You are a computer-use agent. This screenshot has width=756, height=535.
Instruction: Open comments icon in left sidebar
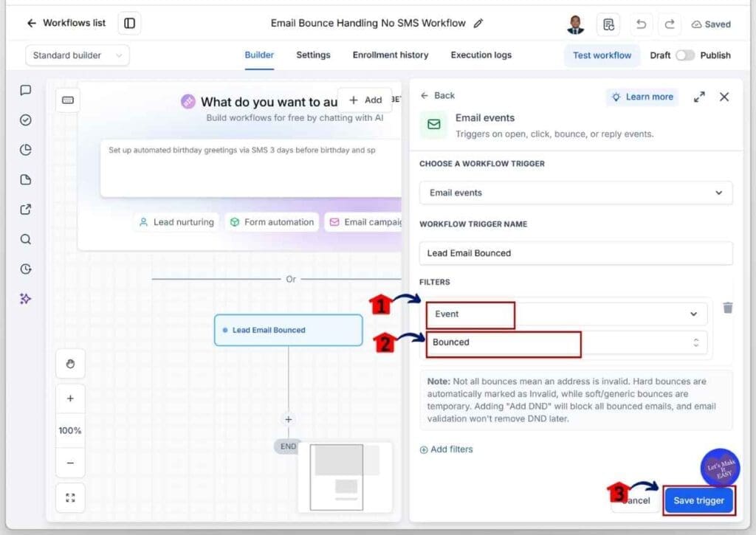tap(26, 90)
